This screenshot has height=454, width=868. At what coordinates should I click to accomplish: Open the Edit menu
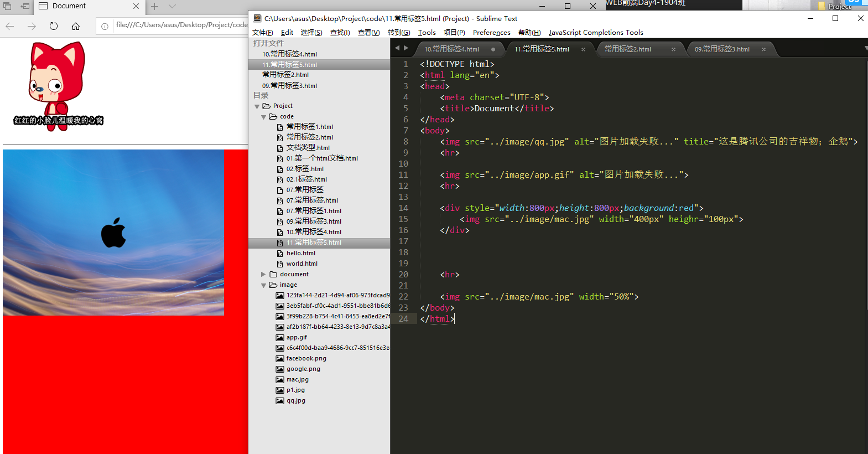[287, 33]
